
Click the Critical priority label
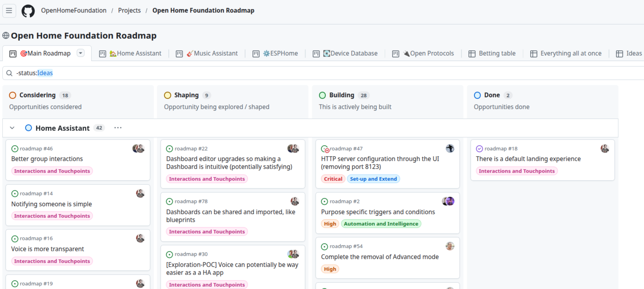(333, 179)
